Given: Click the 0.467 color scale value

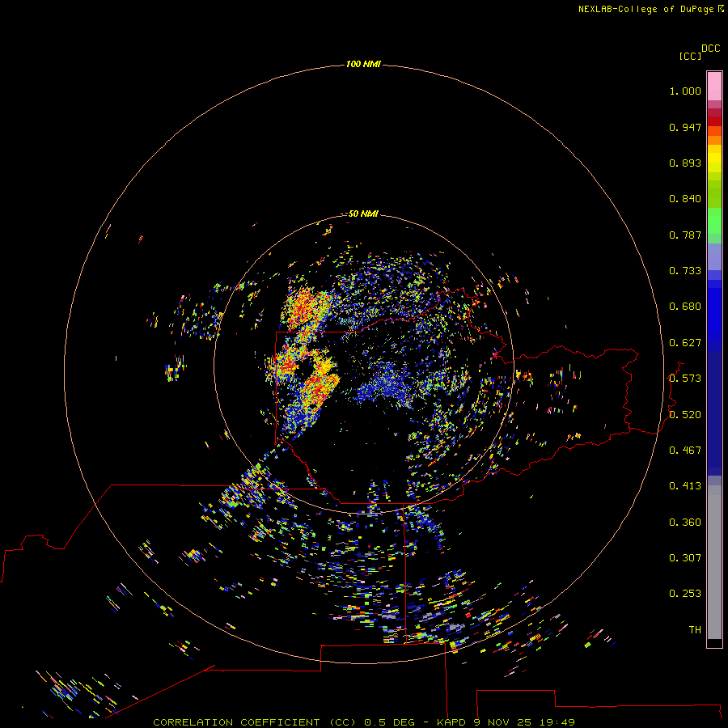Looking at the screenshot, I should coord(685,451).
